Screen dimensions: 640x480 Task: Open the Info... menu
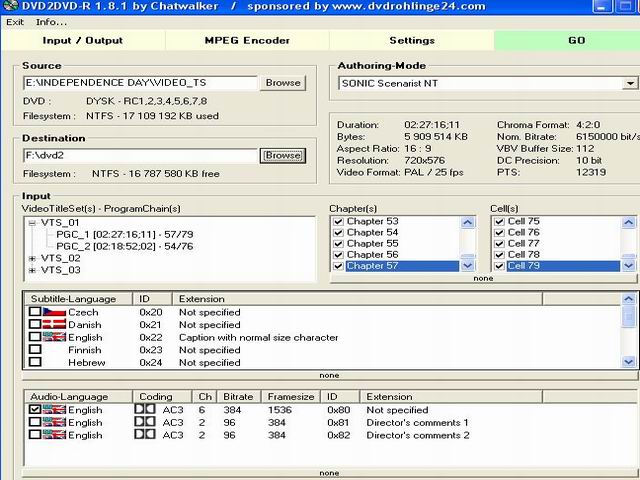(x=51, y=22)
